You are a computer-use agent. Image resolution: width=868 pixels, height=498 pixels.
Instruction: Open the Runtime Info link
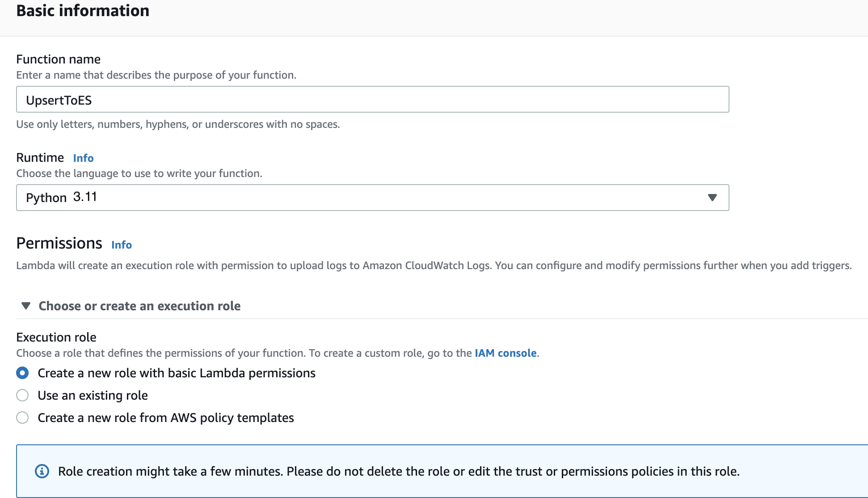83,158
